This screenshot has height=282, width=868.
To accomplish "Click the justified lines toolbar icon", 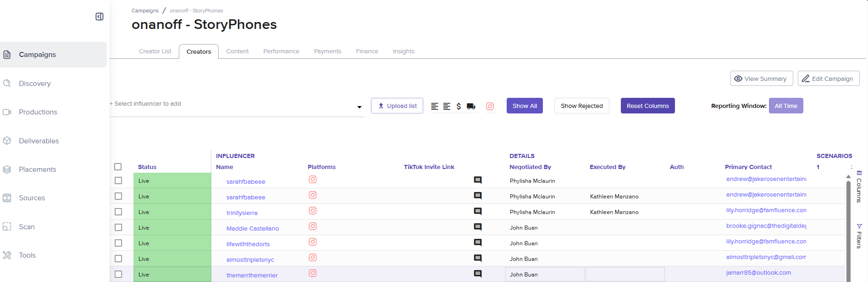I will tap(447, 106).
